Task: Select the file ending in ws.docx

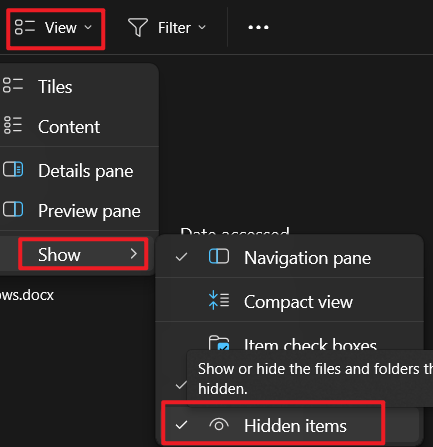Action: (x=27, y=295)
